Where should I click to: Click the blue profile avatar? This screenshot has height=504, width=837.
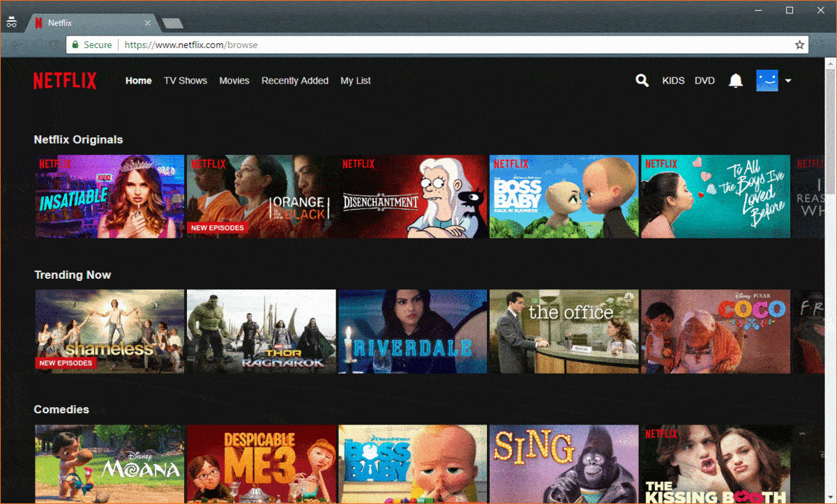pyautogui.click(x=767, y=81)
